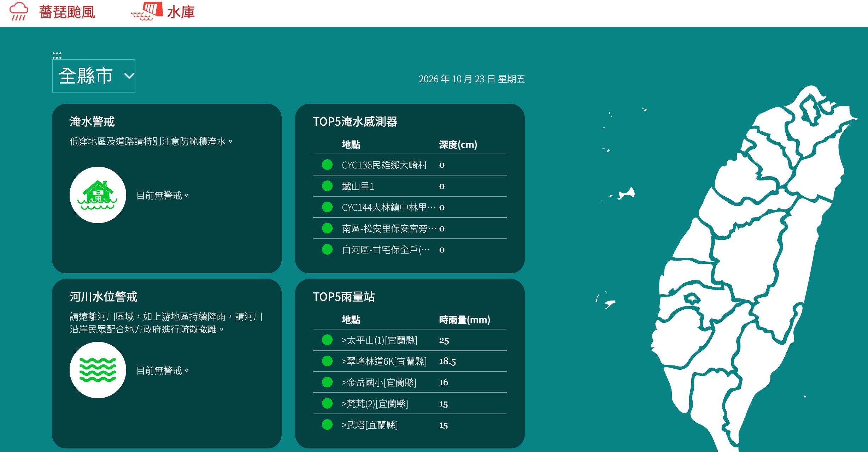Click green status dot for 金岳國小
The image size is (868, 452).
point(327,382)
